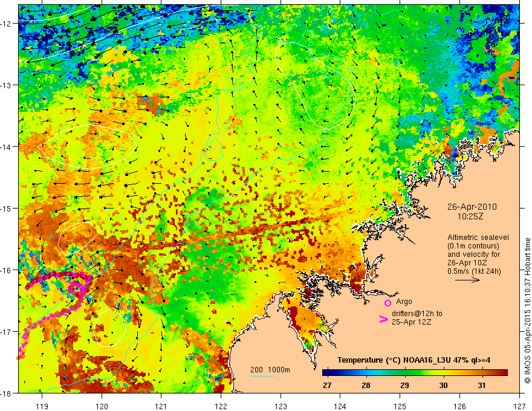Click the magenta drifters arrowhead legend symbol

pyautogui.click(x=383, y=319)
